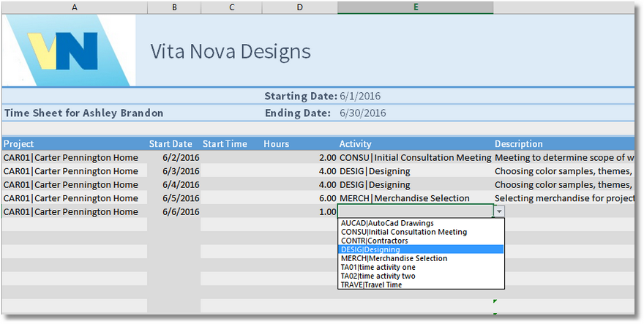Image resolution: width=644 pixels, height=324 pixels.
Task: Choose AUCAD|AutoCad Drawings from the list
Action: [x=421, y=223]
